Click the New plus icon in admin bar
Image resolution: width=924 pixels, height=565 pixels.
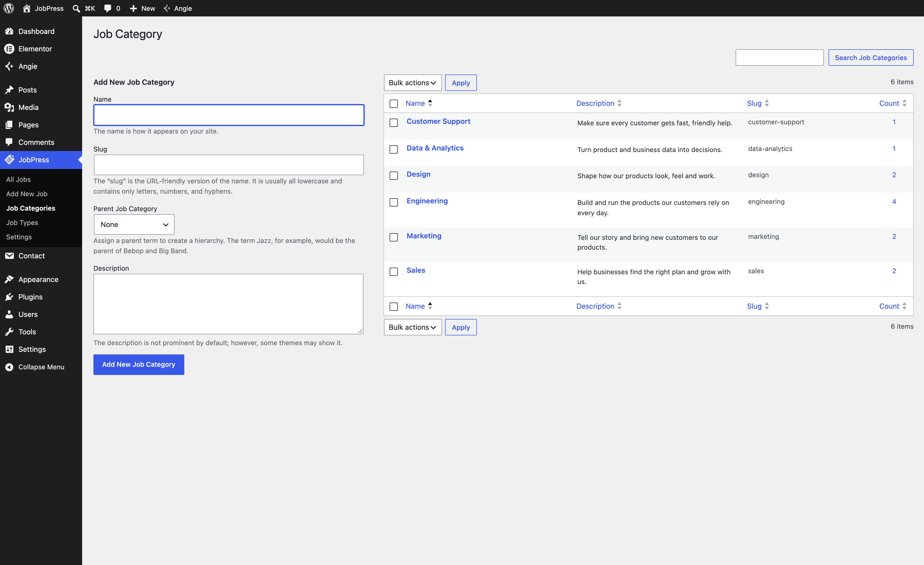click(x=133, y=8)
